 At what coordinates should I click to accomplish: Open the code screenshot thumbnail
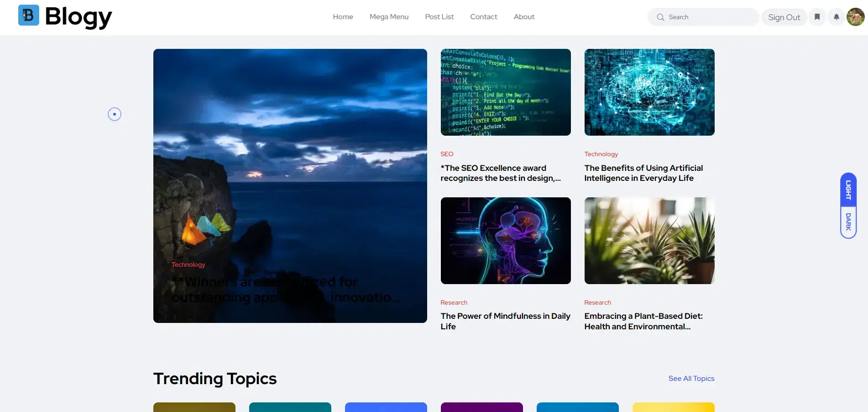[506, 92]
